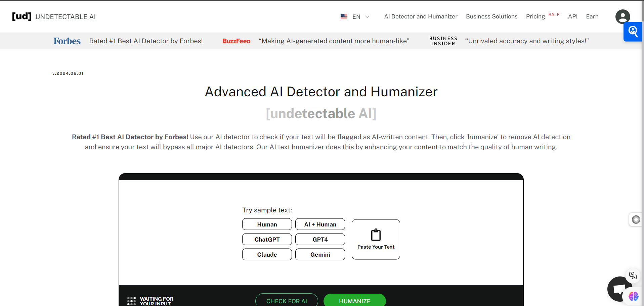
Task: Open the Earn menu link
Action: (592, 16)
